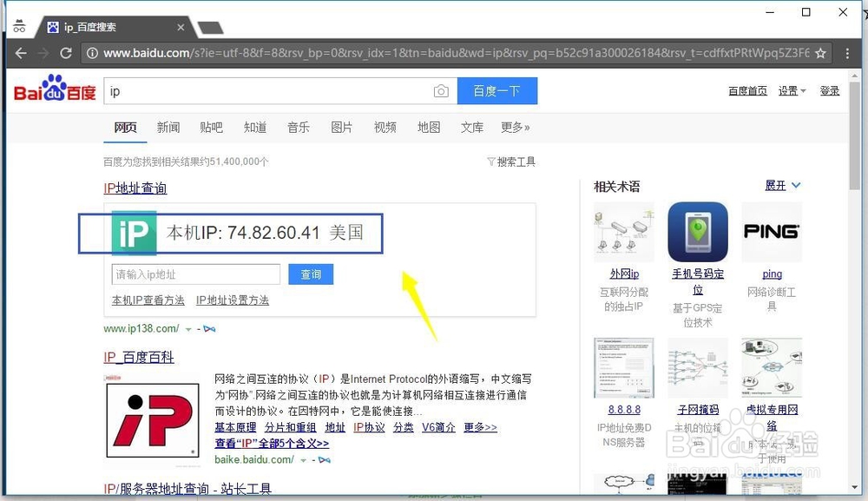Open the Chrome three-dot menu
Screen dimensions: 868x501
[847, 53]
